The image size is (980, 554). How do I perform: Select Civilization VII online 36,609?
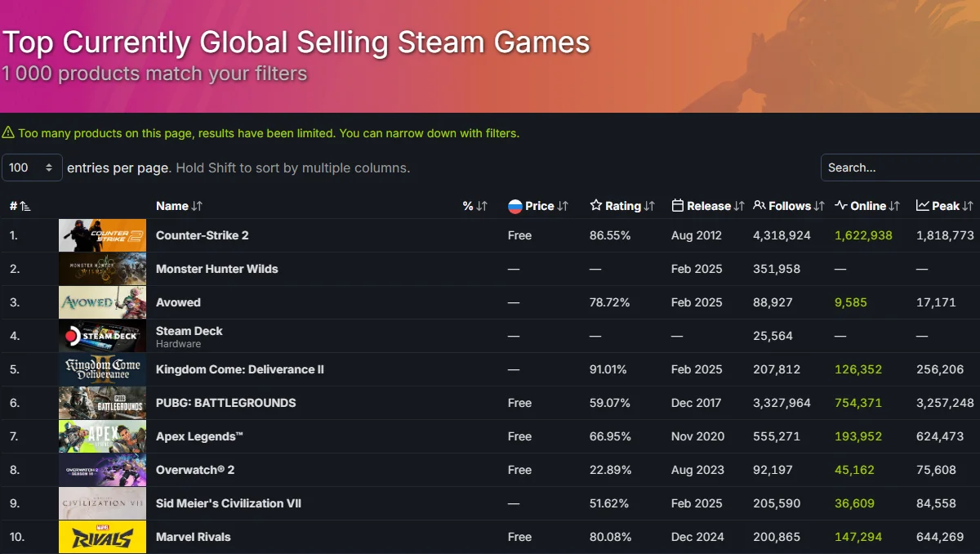coord(854,503)
